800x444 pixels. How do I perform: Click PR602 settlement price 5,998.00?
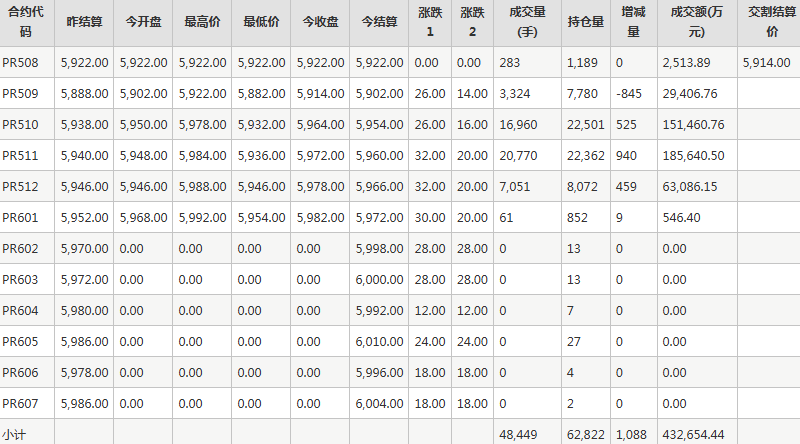coord(379,249)
